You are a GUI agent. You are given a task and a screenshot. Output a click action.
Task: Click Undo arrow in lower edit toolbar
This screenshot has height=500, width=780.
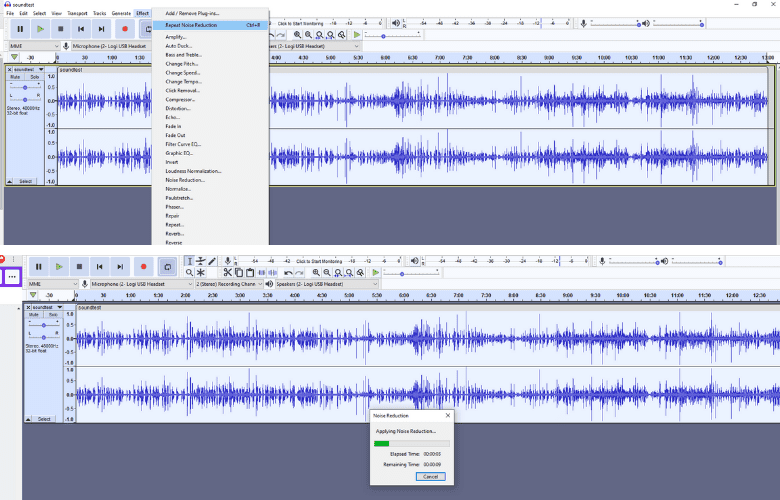point(288,272)
